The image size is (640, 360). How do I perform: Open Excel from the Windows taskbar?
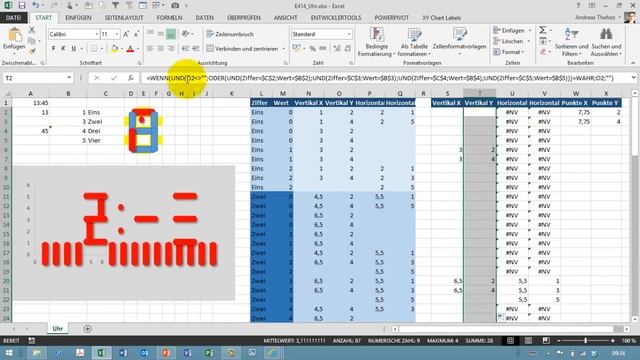(x=101, y=353)
